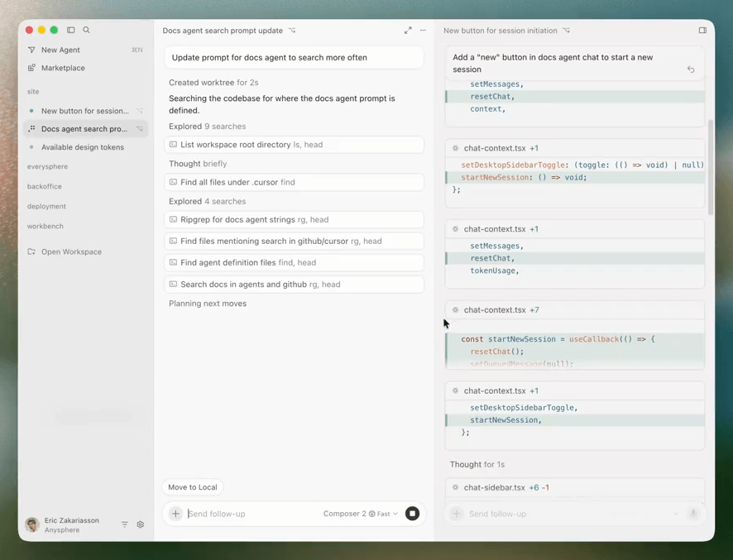Open the 'List workspace root directory' tool call
The width and height of the screenshot is (733, 560).
tap(294, 145)
